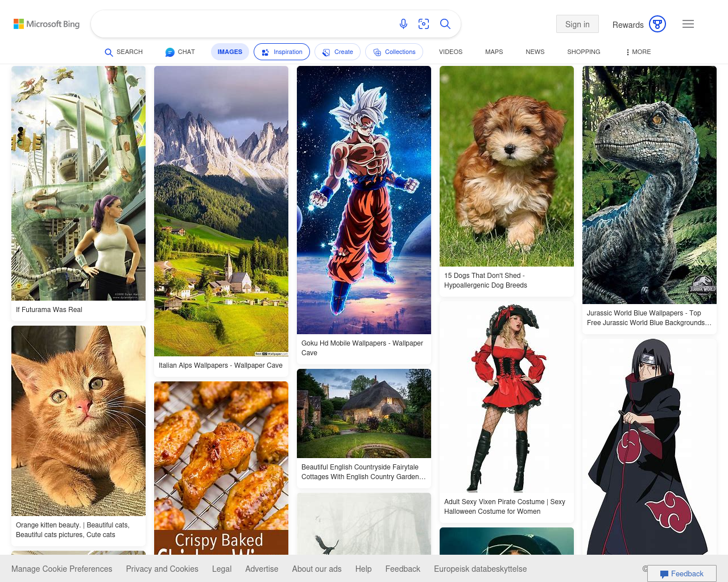Open Europeisk databeskyttelse link
Viewport: 728px width, 582px height.
tap(481, 569)
